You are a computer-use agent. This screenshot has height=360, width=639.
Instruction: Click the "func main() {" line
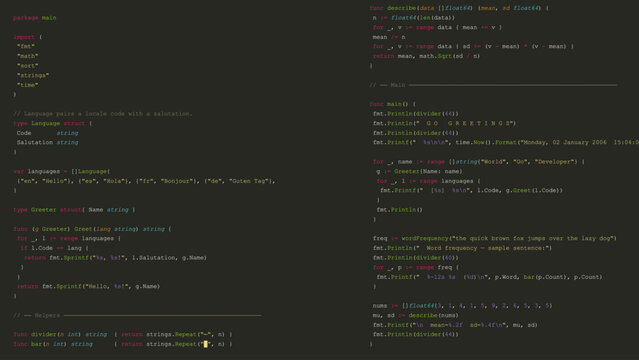[x=392, y=104]
